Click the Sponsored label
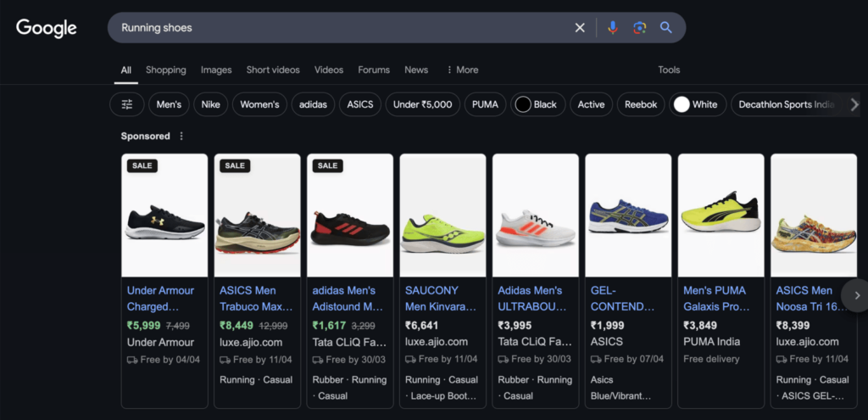This screenshot has width=868, height=420. pos(146,137)
